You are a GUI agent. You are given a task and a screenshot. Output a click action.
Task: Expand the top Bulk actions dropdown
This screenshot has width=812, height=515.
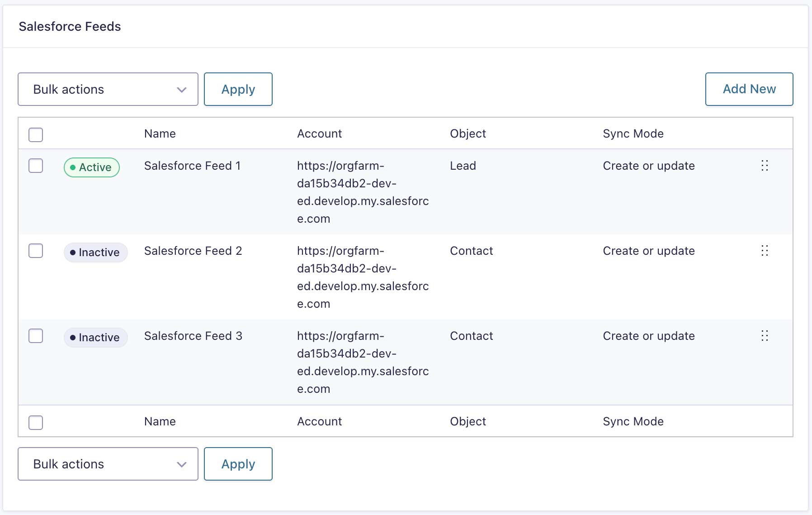(x=108, y=89)
